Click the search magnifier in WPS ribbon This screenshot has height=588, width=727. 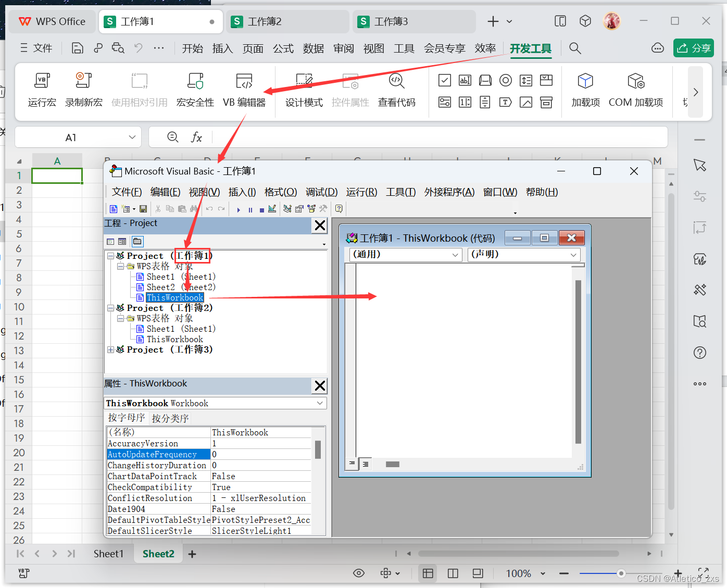click(575, 48)
